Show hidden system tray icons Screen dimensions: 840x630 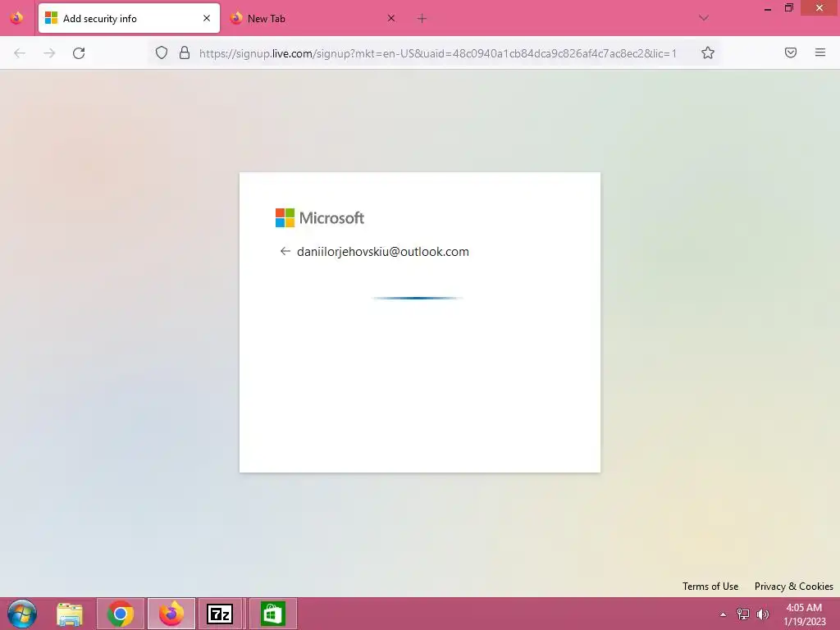point(724,614)
